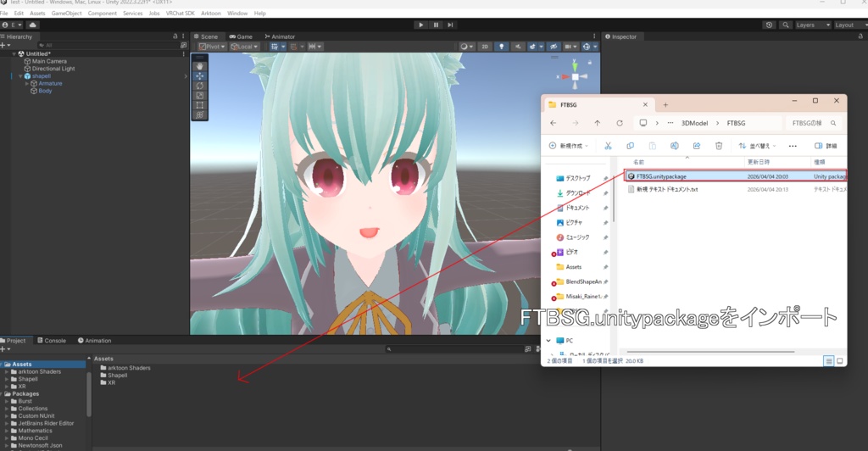Image resolution: width=868 pixels, height=451 pixels.
Task: Click the 詳細 details pane button
Action: pos(826,146)
